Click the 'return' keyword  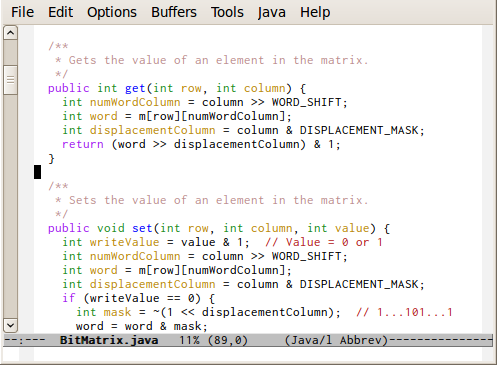click(x=83, y=144)
